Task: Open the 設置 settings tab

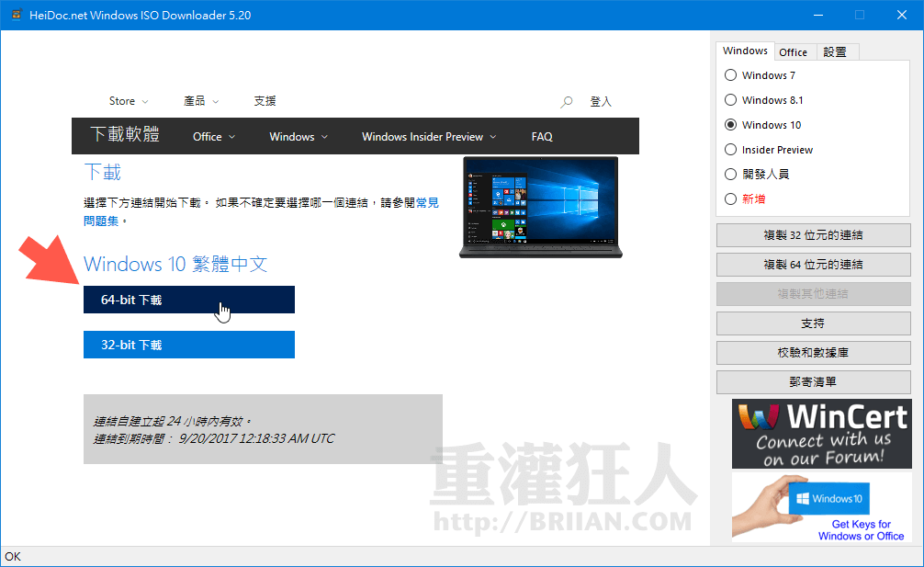Action: click(835, 52)
